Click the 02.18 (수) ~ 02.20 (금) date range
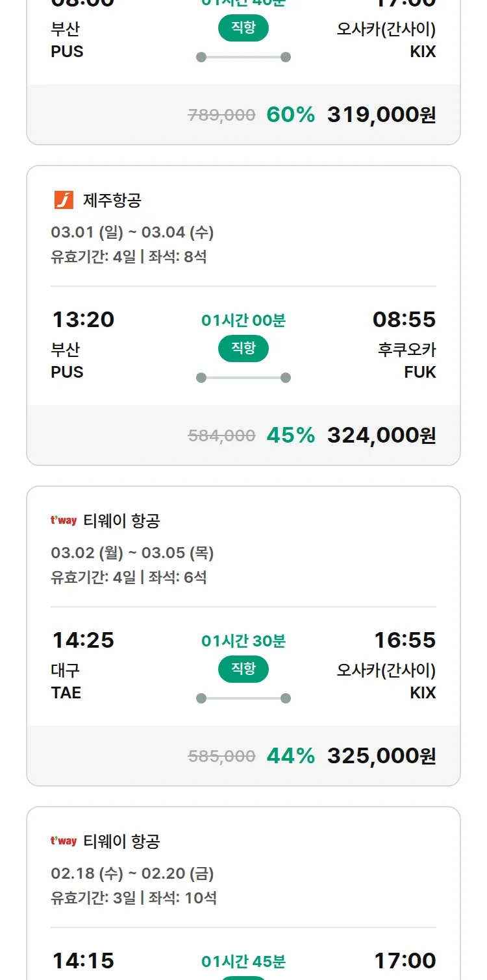 click(x=132, y=874)
